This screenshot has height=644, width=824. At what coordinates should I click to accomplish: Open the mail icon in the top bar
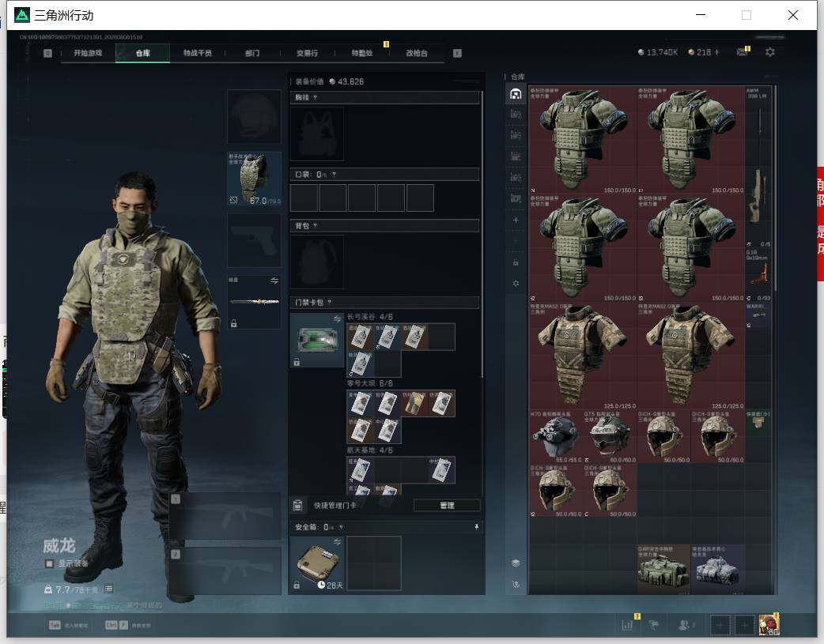[x=743, y=52]
